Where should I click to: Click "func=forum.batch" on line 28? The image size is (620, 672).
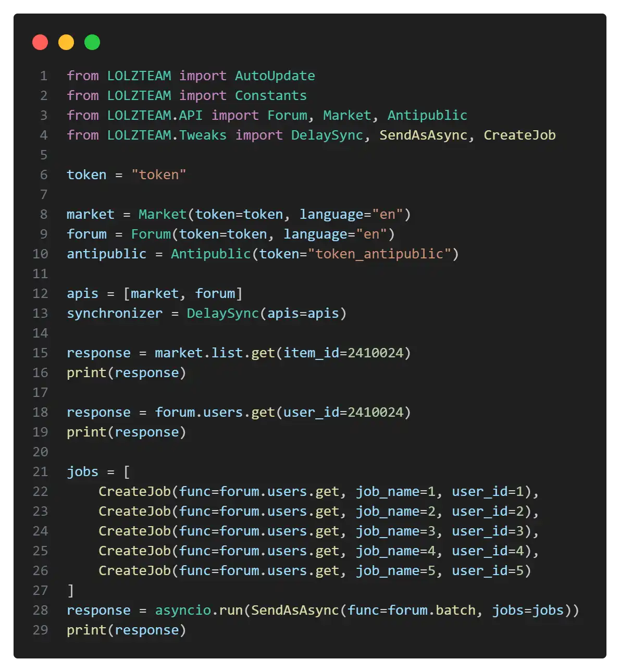tap(411, 611)
